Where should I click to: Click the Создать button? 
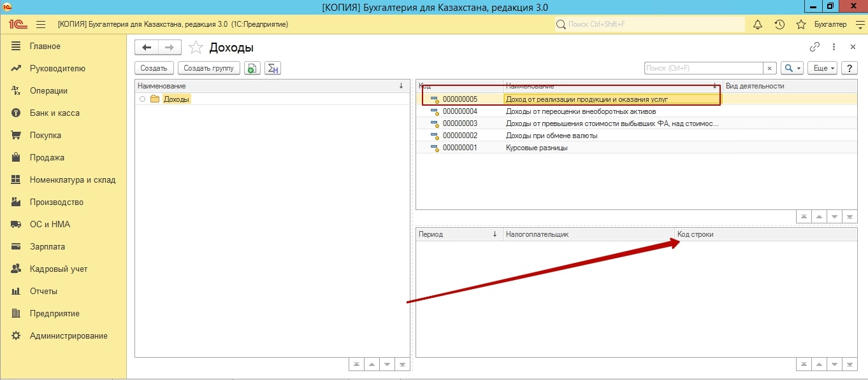[154, 68]
